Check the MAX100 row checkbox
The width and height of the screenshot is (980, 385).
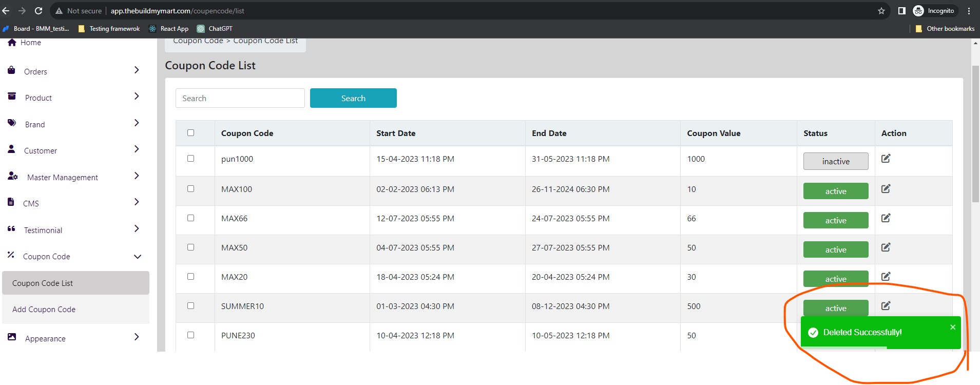191,189
